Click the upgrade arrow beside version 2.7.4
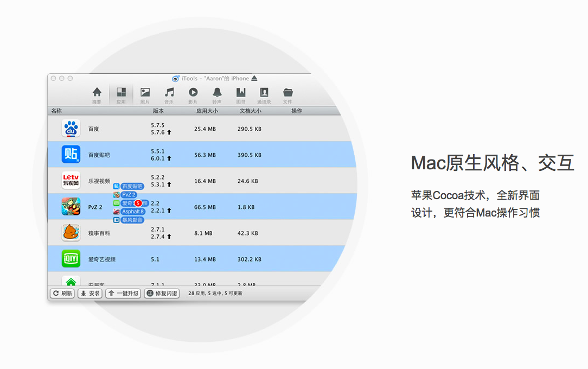 (x=169, y=237)
